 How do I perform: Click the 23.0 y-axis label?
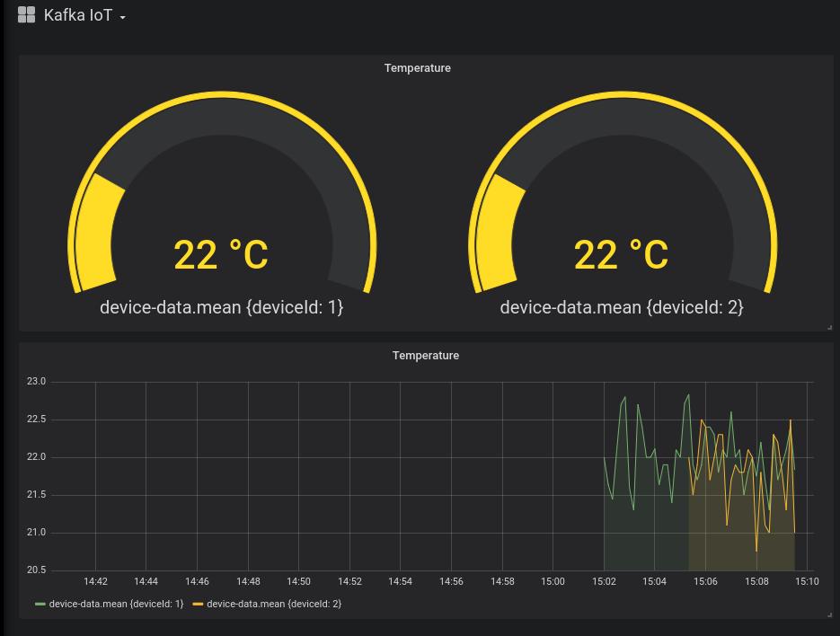[x=37, y=382]
